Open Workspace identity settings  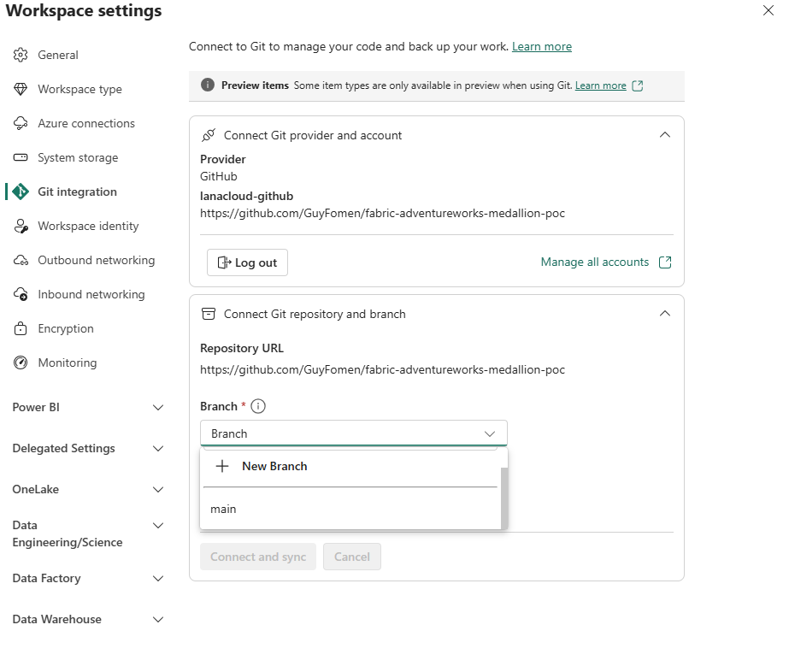point(88,226)
